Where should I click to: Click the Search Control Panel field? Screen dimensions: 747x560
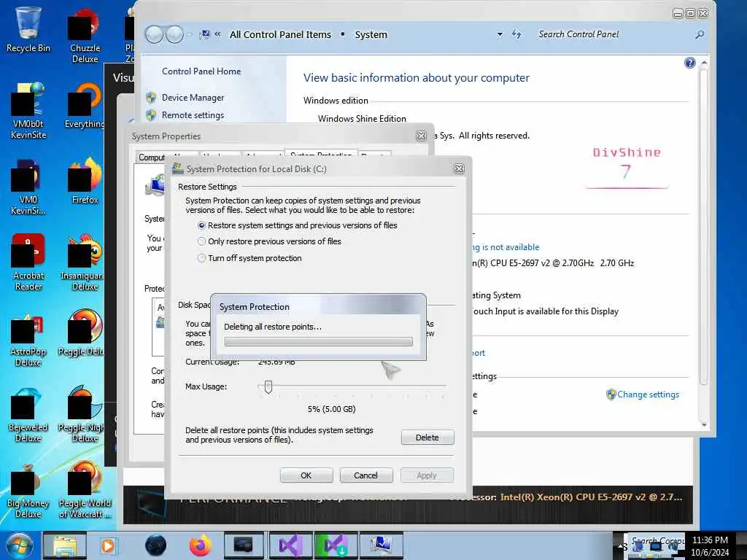click(x=614, y=34)
